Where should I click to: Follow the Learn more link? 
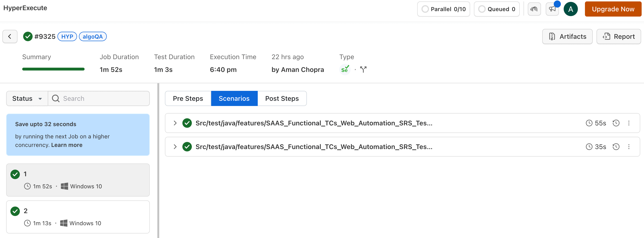click(67, 145)
